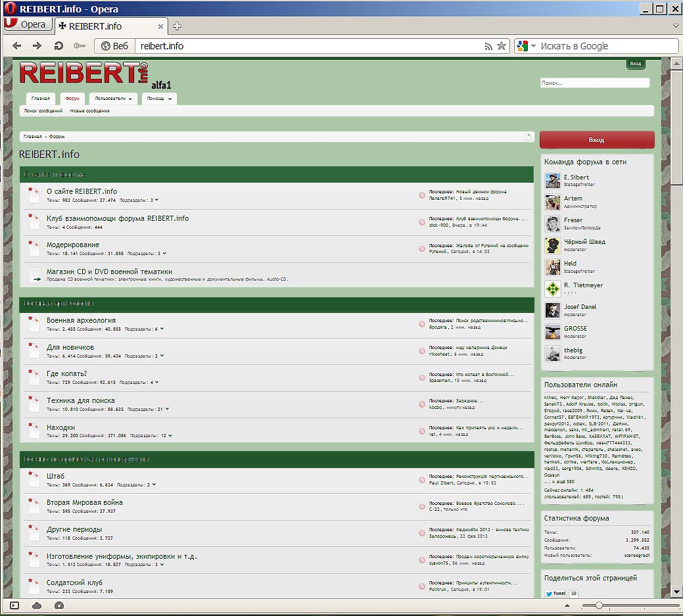This screenshot has height=616, width=683.
Task: Open Artem's avatar thumbnail
Action: [553, 202]
